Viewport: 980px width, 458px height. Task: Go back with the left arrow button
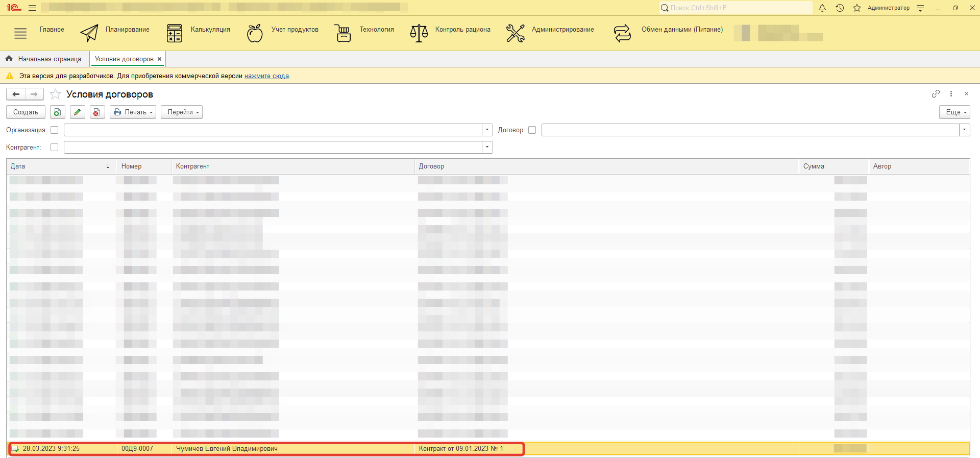pos(16,94)
